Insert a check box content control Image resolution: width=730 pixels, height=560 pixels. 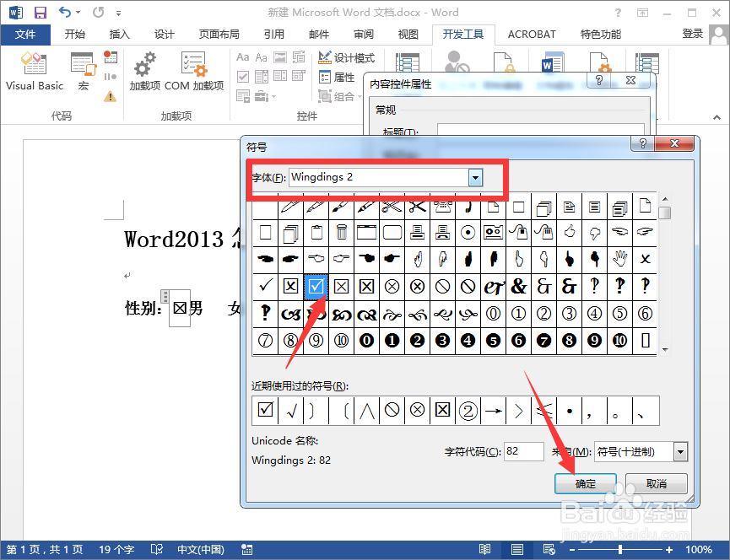click(243, 76)
